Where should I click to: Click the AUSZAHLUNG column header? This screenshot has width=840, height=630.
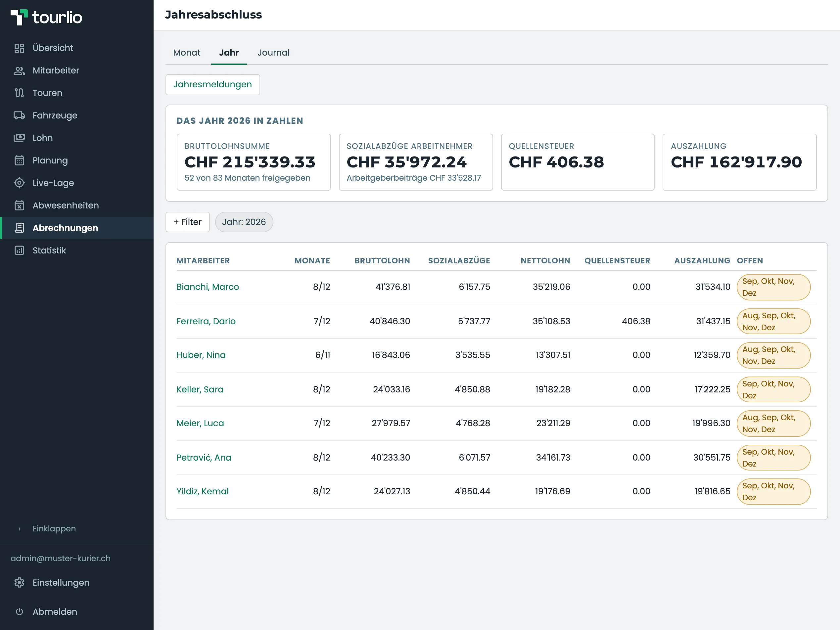pyautogui.click(x=702, y=260)
